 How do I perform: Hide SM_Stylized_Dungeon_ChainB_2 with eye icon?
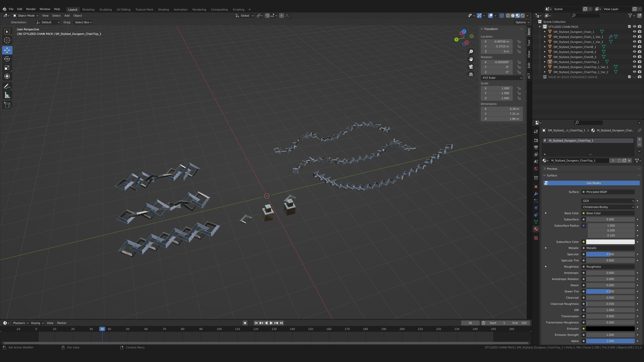tap(634, 52)
